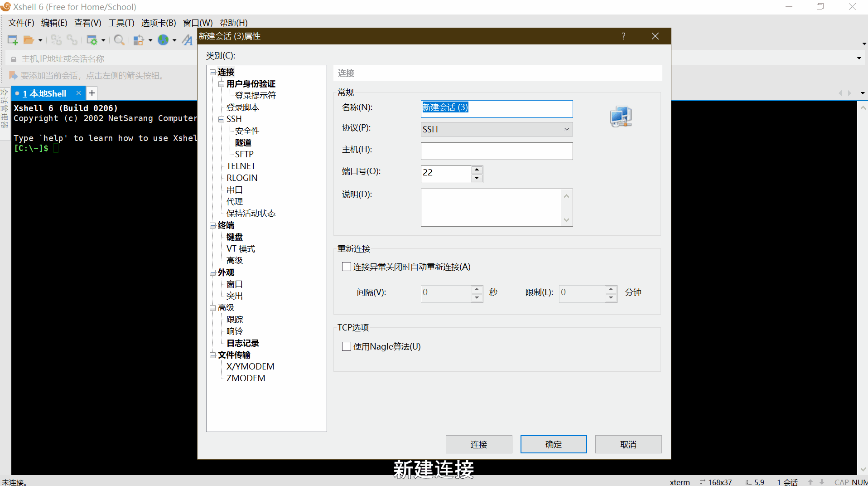Open the dropdown arrow beside the Open folder icon
This screenshot has width=868, height=486.
[x=40, y=41]
